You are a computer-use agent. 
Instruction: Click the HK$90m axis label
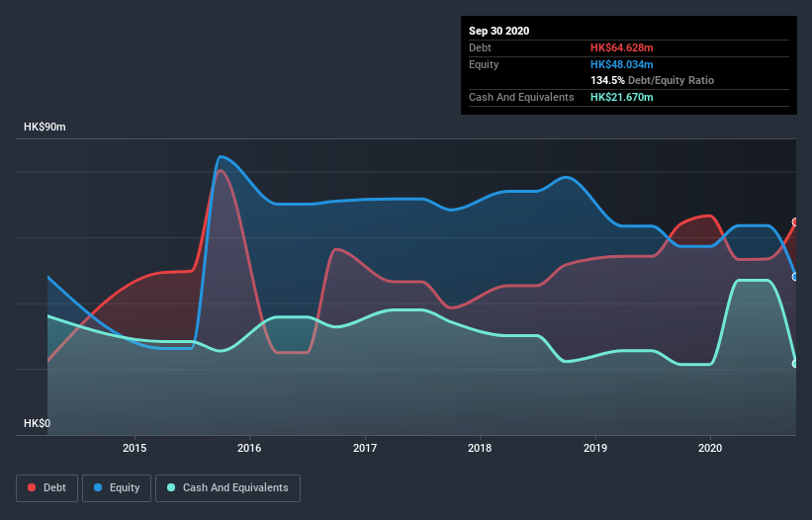click(45, 127)
